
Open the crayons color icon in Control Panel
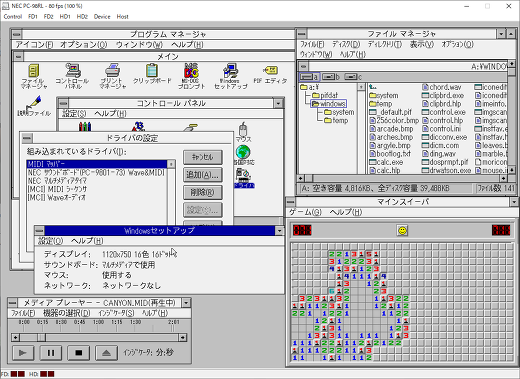[x=85, y=127]
